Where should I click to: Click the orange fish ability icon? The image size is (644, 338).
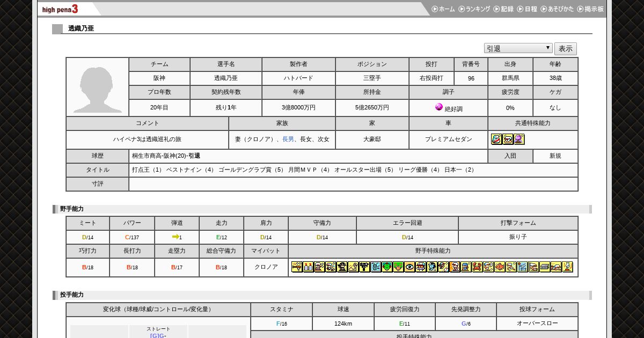[x=500, y=267]
